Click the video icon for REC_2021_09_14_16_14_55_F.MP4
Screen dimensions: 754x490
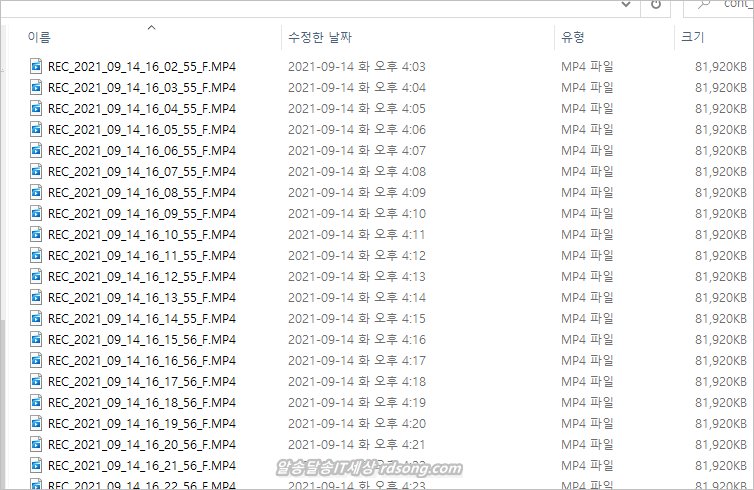[36, 318]
